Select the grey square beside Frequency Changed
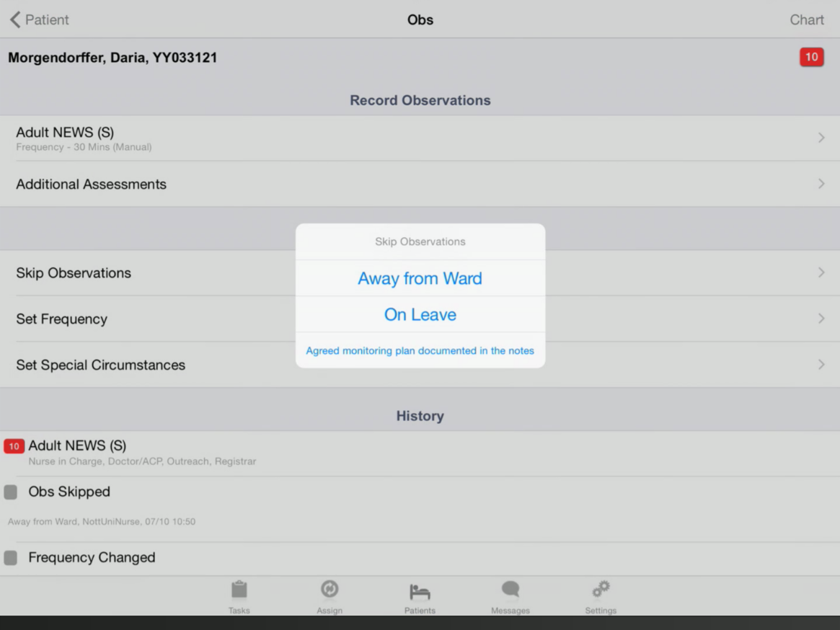Image resolution: width=840 pixels, height=630 pixels. [x=11, y=558]
